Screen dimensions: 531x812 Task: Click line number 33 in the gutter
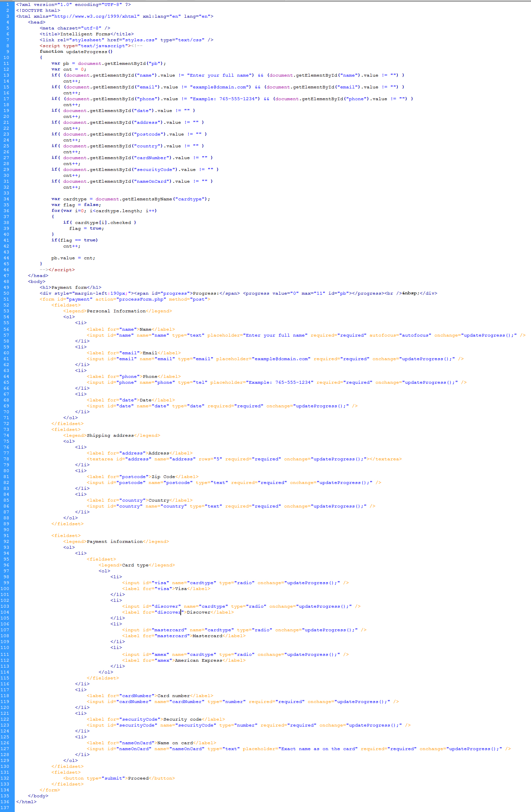tap(7, 193)
